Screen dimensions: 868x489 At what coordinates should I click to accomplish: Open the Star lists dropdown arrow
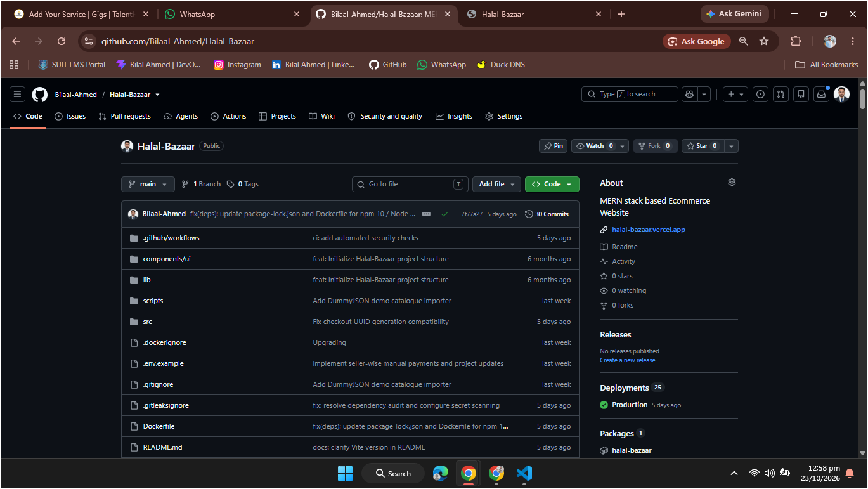click(732, 146)
